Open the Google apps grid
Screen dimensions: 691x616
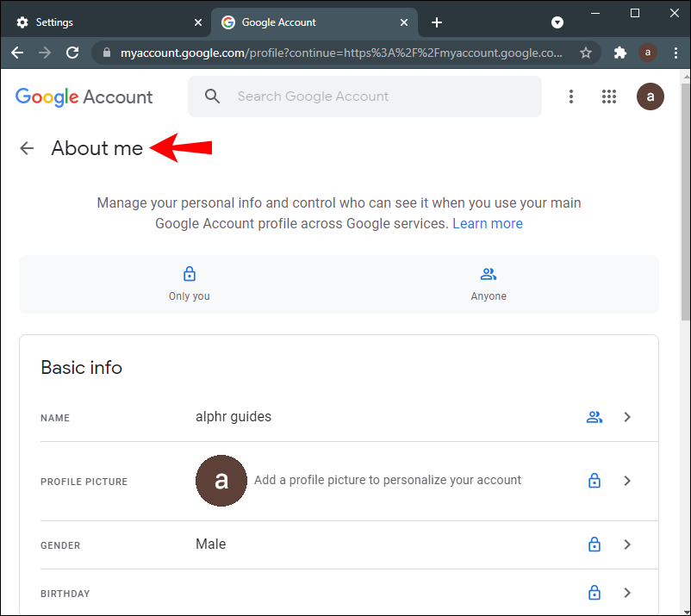608,96
